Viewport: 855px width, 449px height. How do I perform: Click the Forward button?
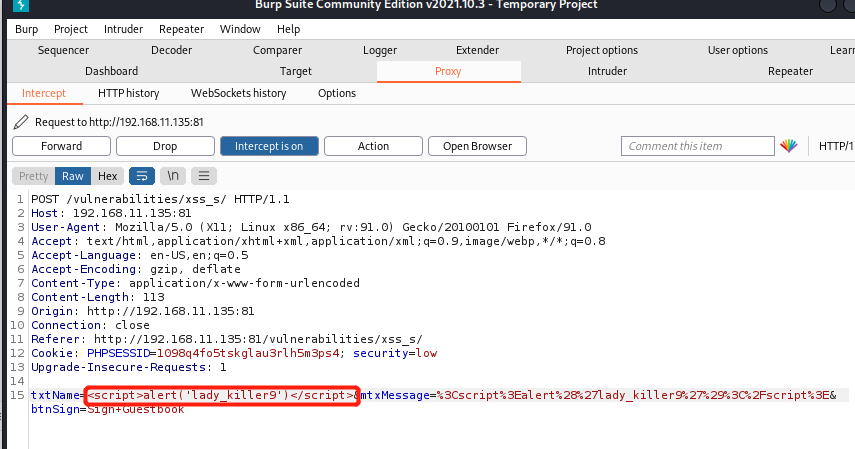[61, 146]
